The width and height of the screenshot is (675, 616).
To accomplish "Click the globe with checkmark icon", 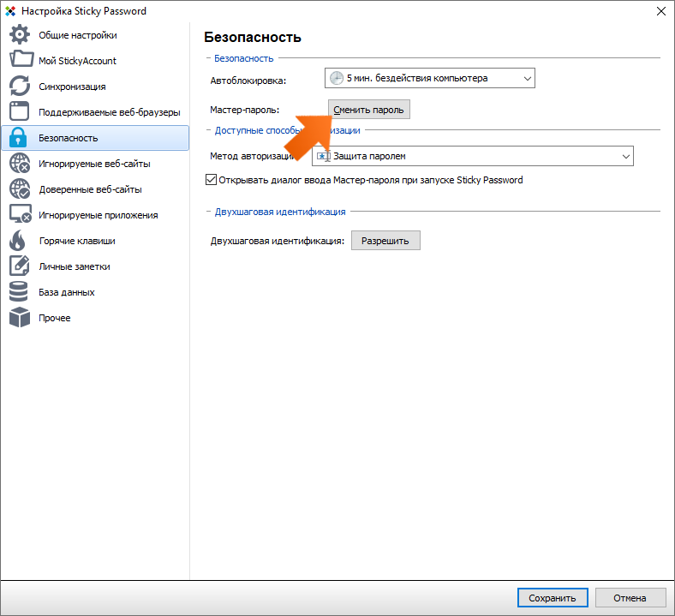I will click(20, 189).
